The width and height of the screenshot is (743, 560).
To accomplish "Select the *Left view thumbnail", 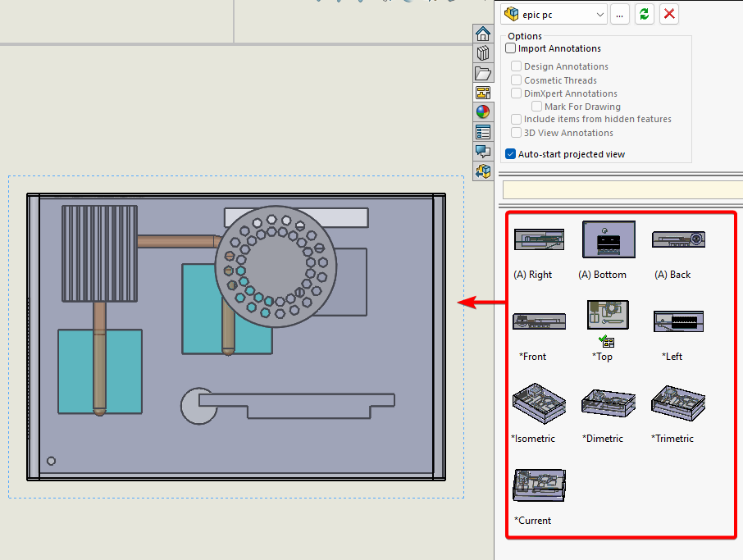I will pyautogui.click(x=678, y=321).
